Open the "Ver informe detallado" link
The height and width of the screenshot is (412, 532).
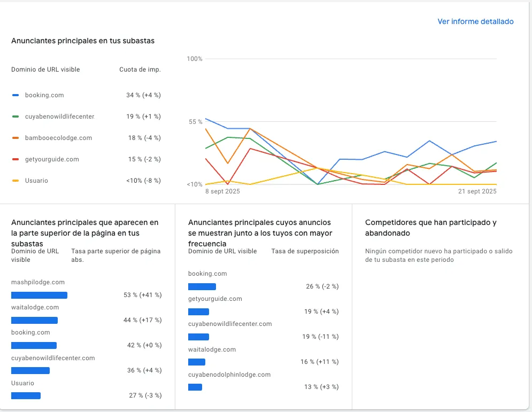click(475, 21)
